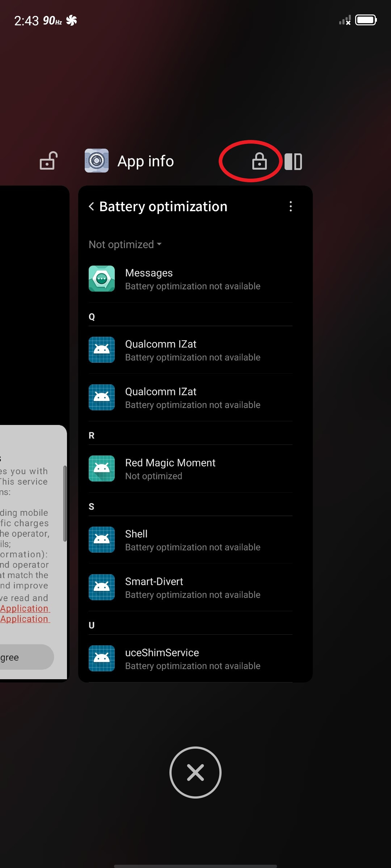Tap the Red Magic Moment app icon
This screenshot has width=391, height=868.
(x=102, y=468)
